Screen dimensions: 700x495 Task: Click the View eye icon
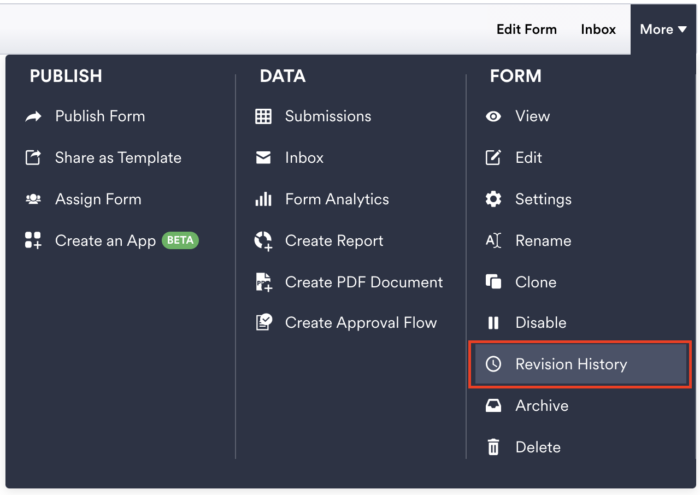[x=493, y=117]
